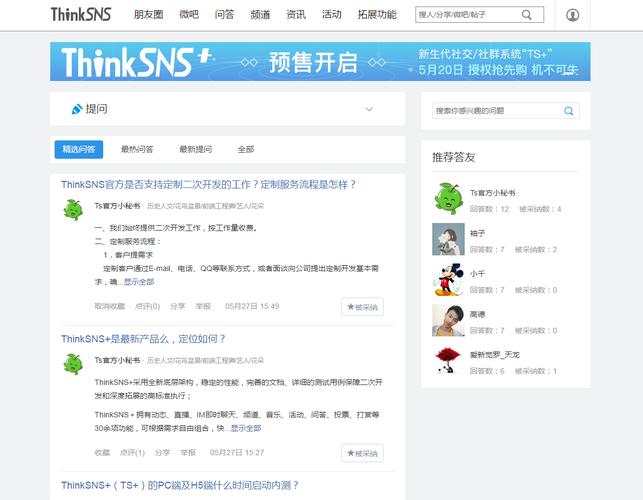The height and width of the screenshot is (500, 643).
Task: Select the 精选问答 tab
Action: [x=79, y=149]
